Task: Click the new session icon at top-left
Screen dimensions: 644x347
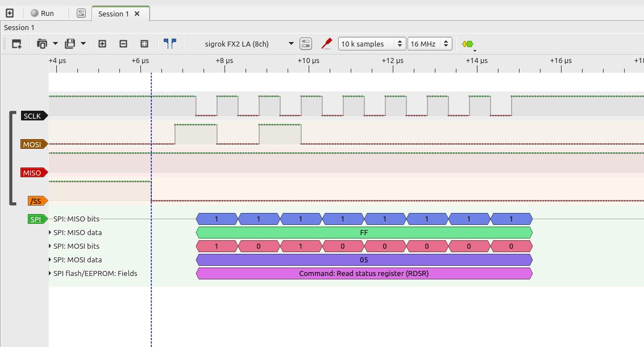Action: point(10,13)
